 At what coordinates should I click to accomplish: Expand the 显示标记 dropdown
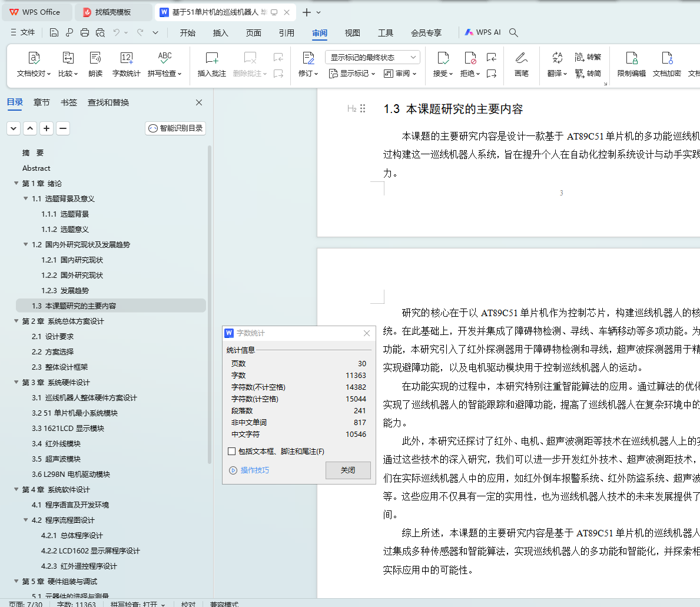click(352, 73)
